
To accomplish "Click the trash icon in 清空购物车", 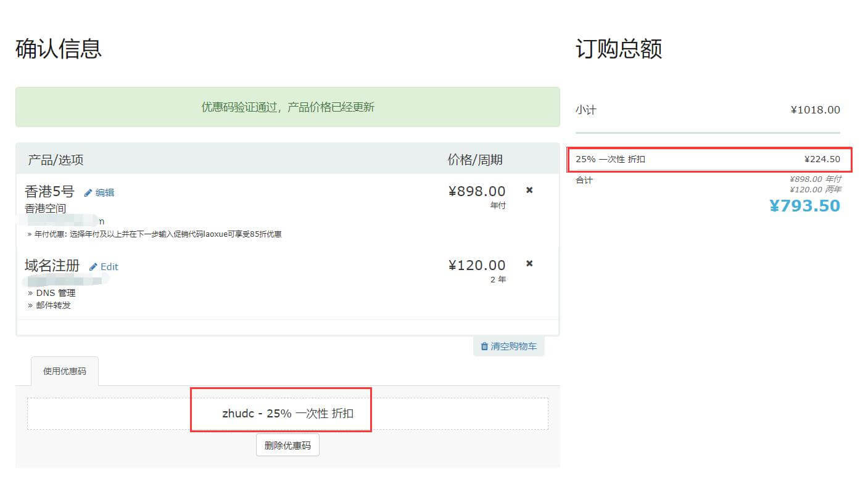I will pyautogui.click(x=484, y=347).
